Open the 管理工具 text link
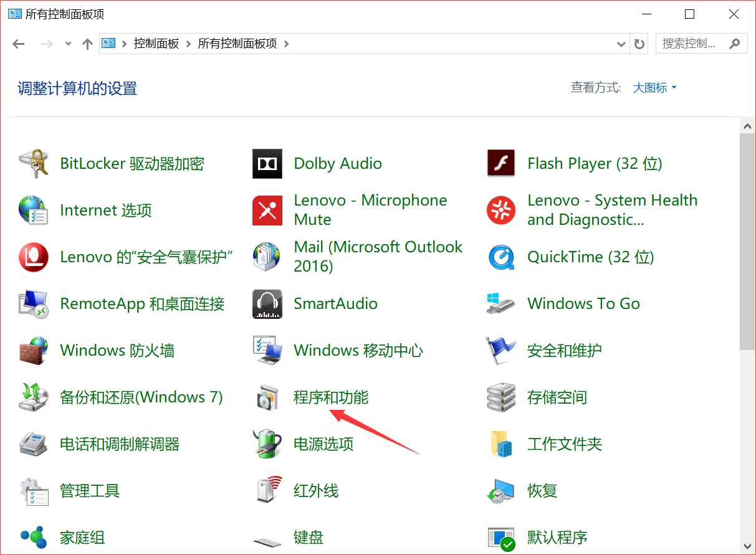The width and height of the screenshot is (756, 555). [90, 491]
